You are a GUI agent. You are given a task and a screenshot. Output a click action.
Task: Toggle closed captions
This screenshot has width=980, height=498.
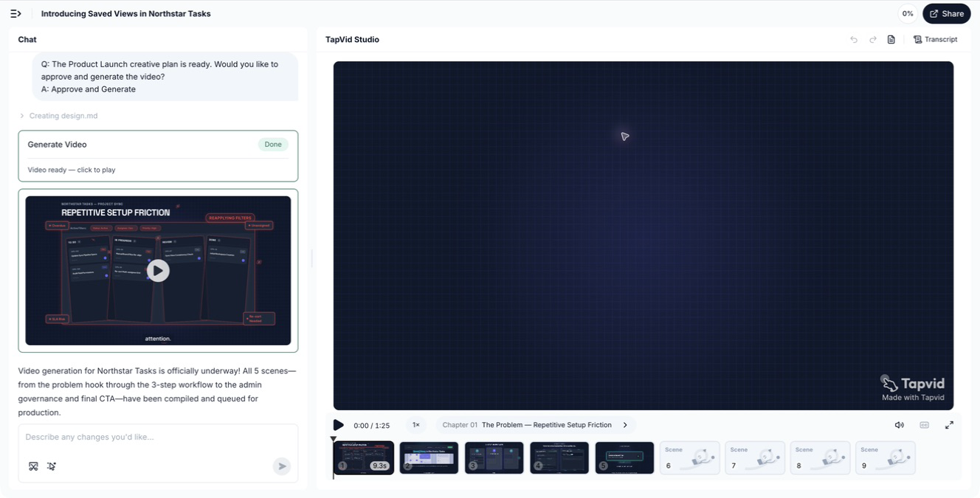[925, 425]
